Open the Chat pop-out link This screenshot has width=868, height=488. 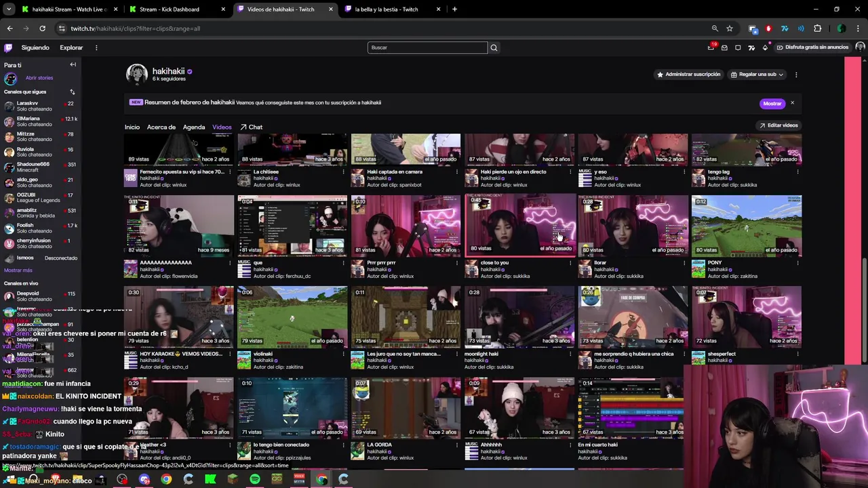251,127
